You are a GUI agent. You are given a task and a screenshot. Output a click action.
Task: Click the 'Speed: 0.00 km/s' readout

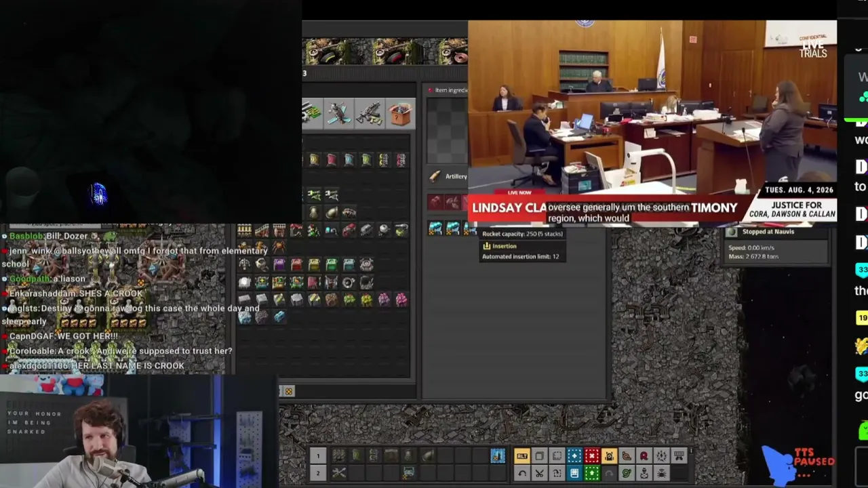753,248
